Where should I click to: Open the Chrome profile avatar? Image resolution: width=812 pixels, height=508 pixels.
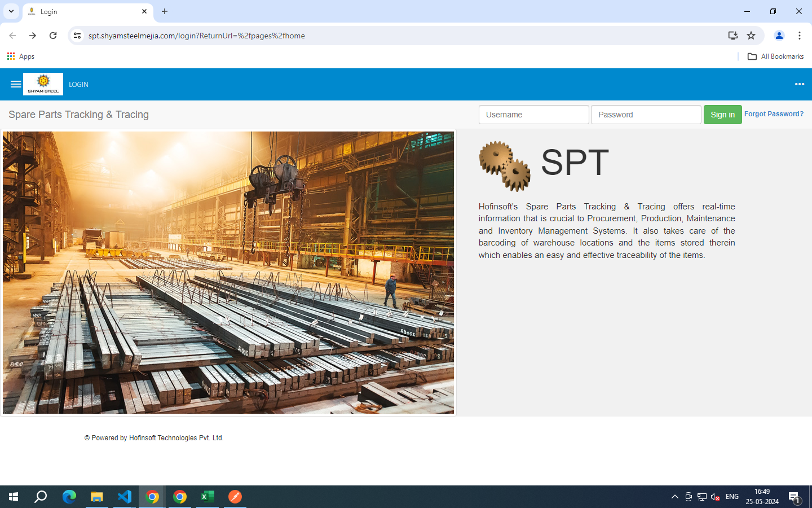[x=779, y=36]
